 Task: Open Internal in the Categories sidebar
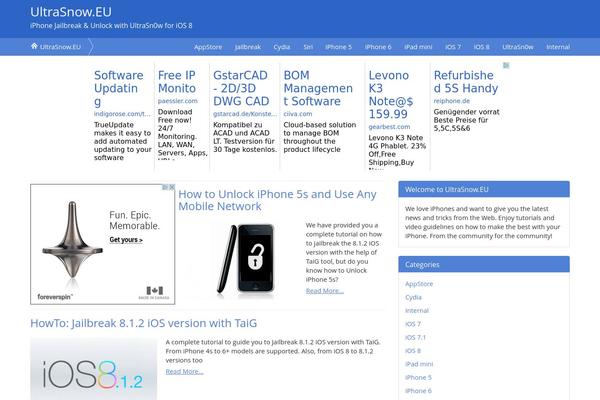click(x=417, y=311)
